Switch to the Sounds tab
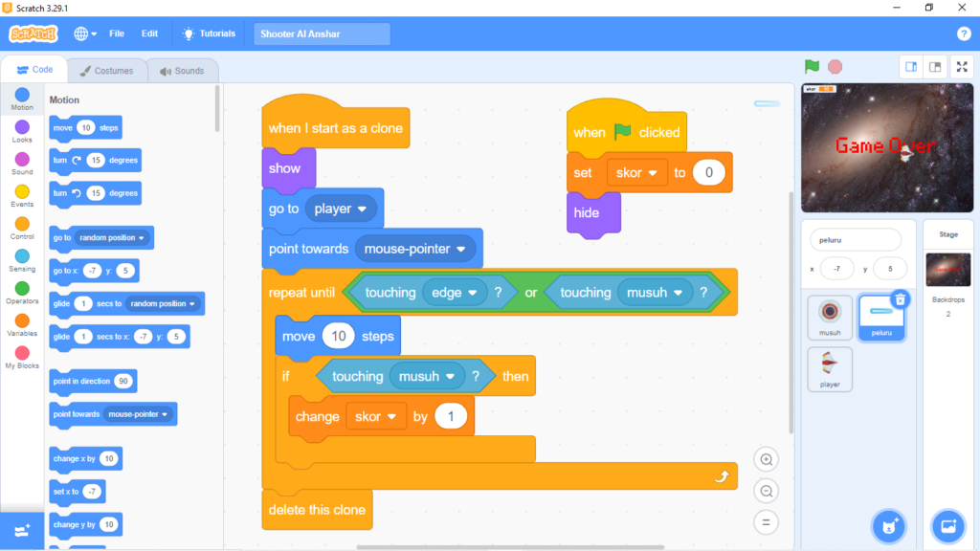This screenshot has height=551, width=980. [x=182, y=71]
